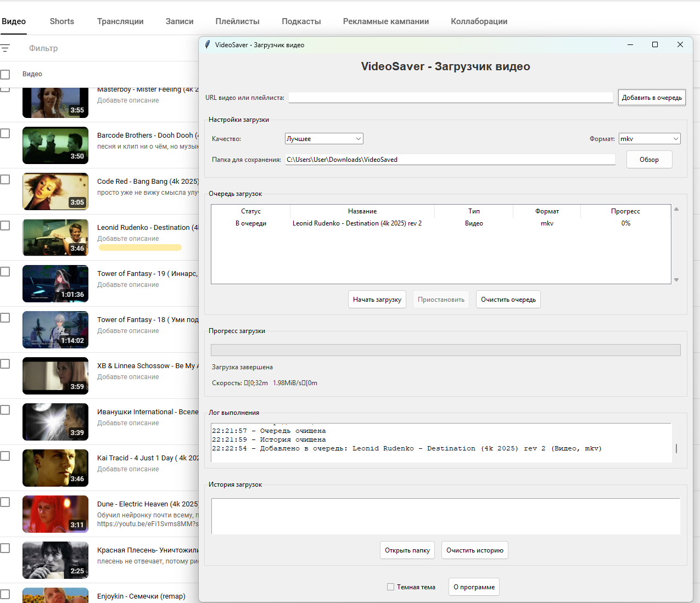The image size is (700, 603).
Task: Check the Tower of Fantasy - 19 row
Action: 5,272
